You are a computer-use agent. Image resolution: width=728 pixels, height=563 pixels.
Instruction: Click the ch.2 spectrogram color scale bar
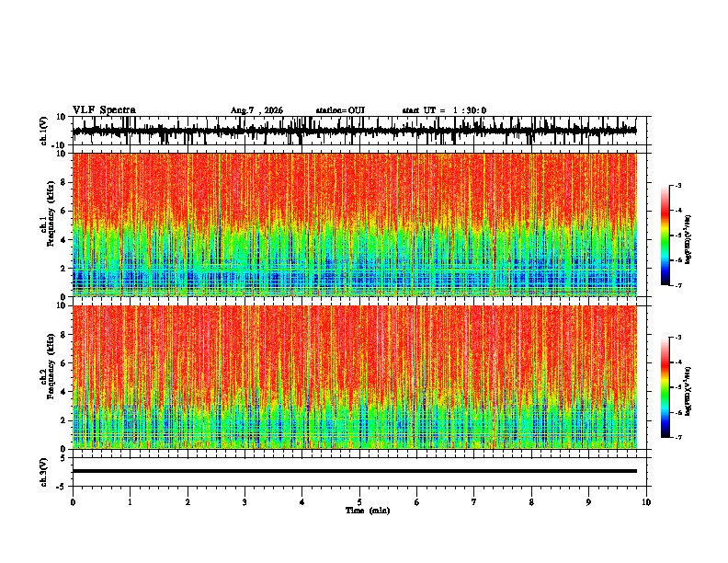click(x=665, y=387)
